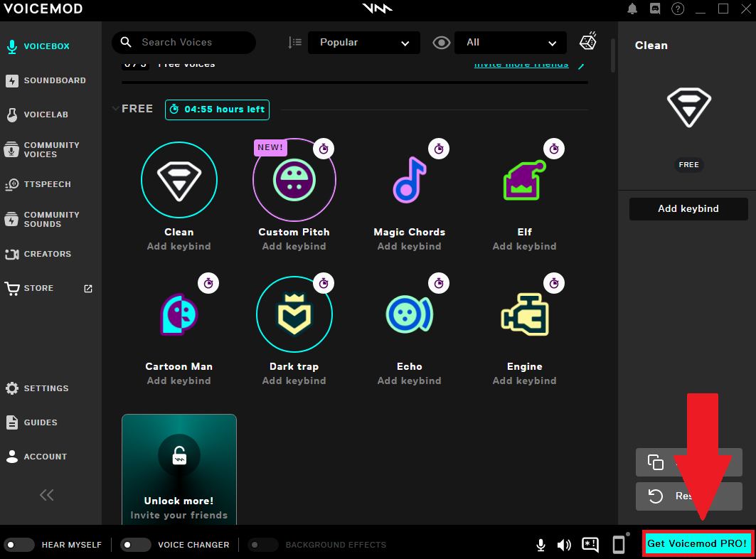Viewport: 756px width, 559px height.
Task: Toggle the Voice Changer switch
Action: [135, 545]
